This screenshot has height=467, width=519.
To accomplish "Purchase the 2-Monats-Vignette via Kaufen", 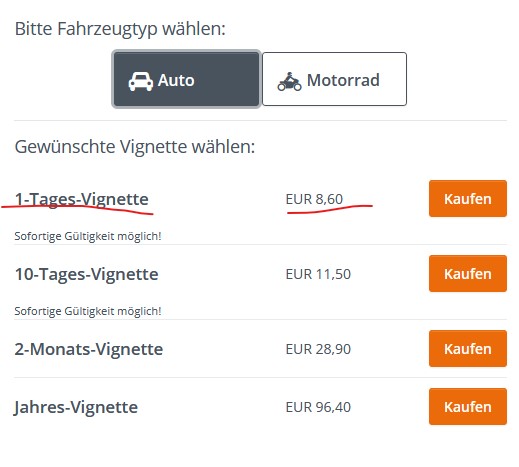I will (468, 349).
